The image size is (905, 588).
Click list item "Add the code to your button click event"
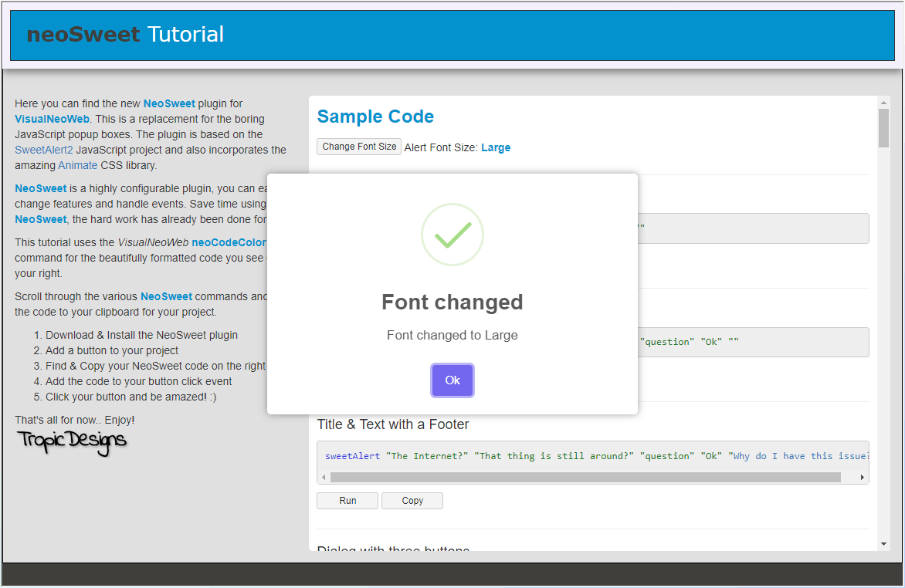click(x=138, y=381)
